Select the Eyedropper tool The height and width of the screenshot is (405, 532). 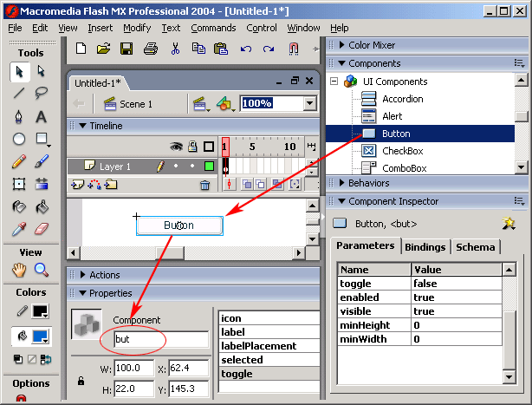[x=19, y=229]
